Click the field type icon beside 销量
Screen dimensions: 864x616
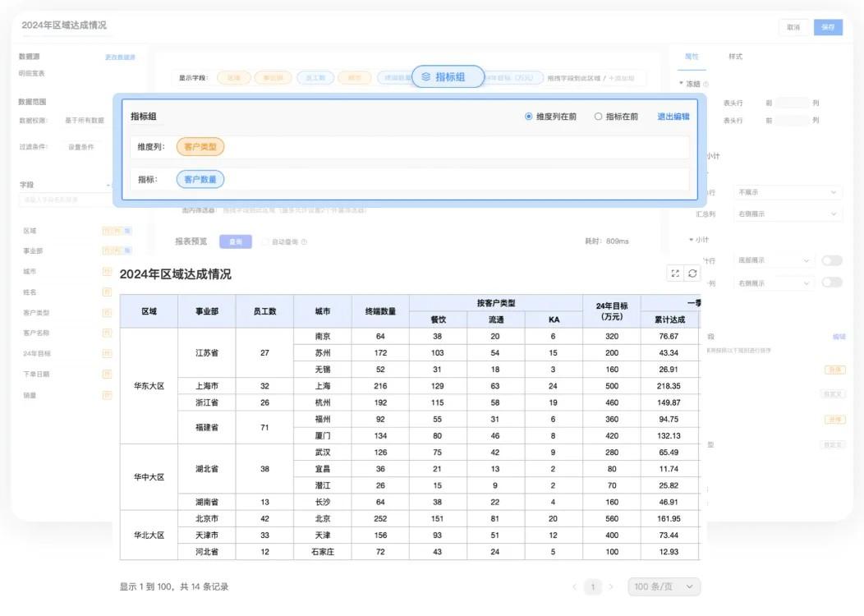click(107, 393)
